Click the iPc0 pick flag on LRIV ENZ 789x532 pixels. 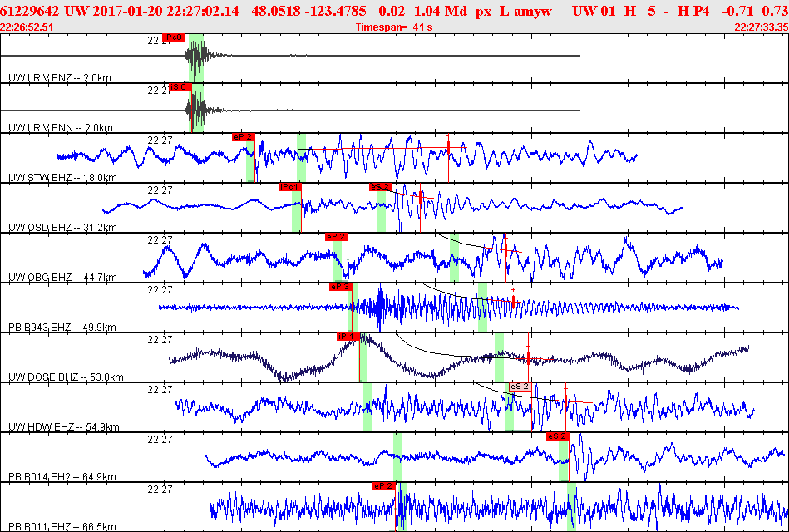175,37
